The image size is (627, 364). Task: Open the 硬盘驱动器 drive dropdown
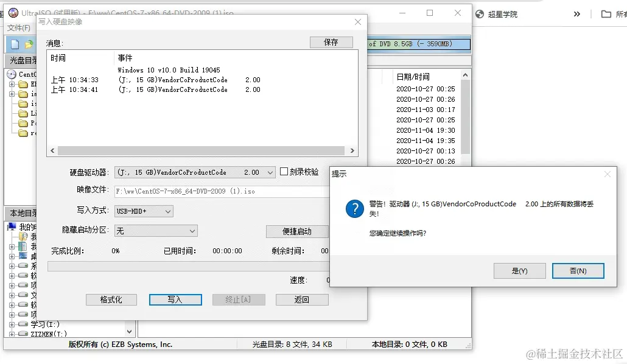tap(270, 172)
